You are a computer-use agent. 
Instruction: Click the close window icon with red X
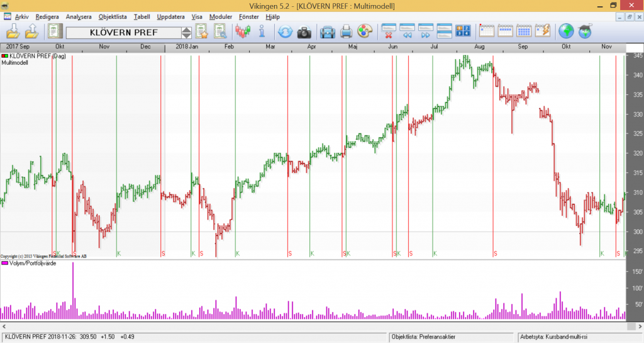click(x=389, y=31)
